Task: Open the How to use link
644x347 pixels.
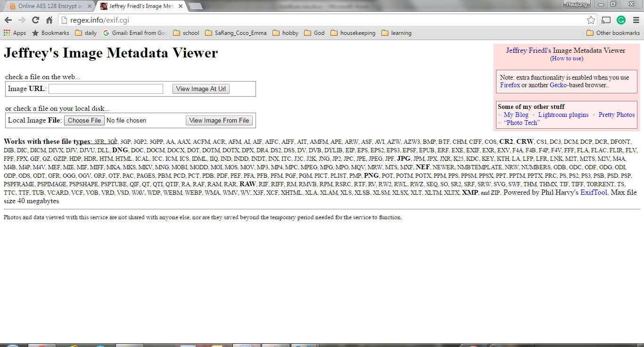Action: tap(567, 58)
